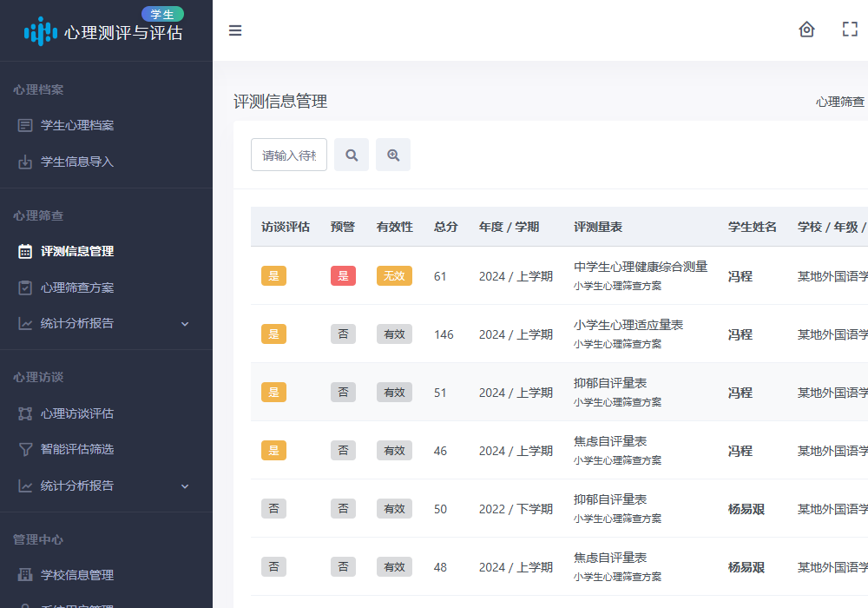Click chart icon of 心理筛查 统计分析报告
This screenshot has width=868, height=608.
[x=25, y=323]
